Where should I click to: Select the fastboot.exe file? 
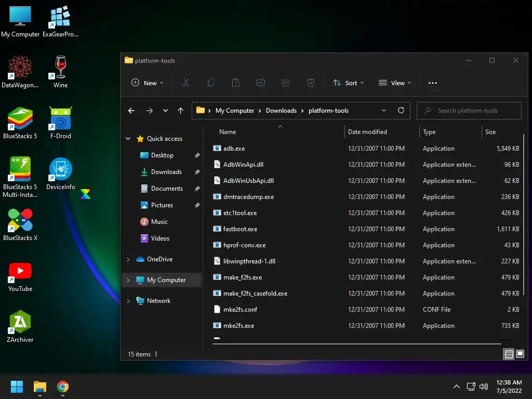point(366,229)
